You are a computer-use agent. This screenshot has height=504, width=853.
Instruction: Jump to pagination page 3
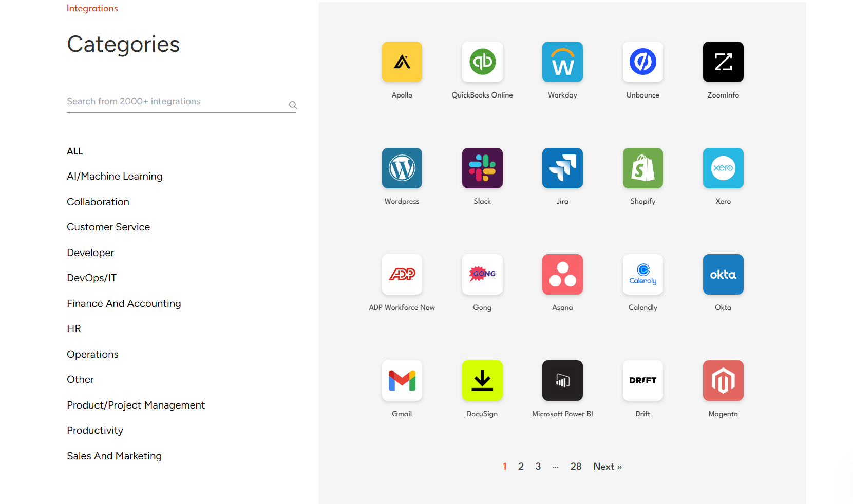(x=538, y=467)
